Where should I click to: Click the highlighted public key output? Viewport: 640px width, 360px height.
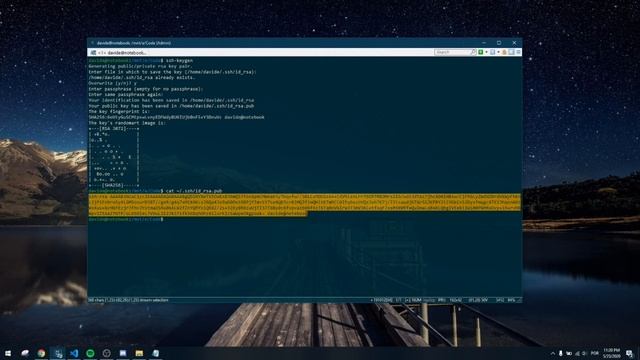pyautogui.click(x=304, y=205)
